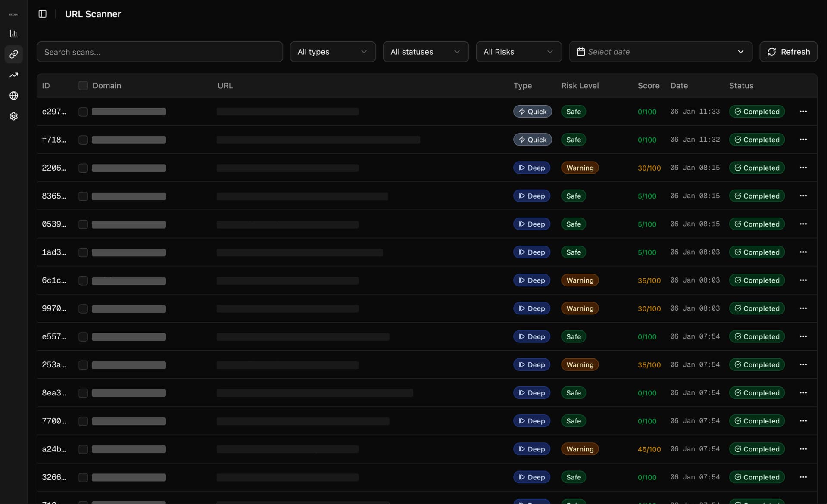Open the trends view in the sidebar
This screenshot has height=504, width=827.
14,75
